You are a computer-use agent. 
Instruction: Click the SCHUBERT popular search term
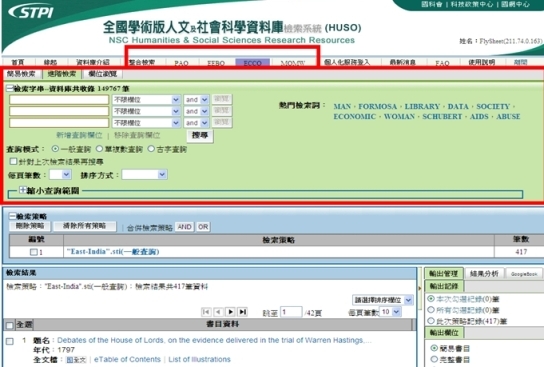442,117
